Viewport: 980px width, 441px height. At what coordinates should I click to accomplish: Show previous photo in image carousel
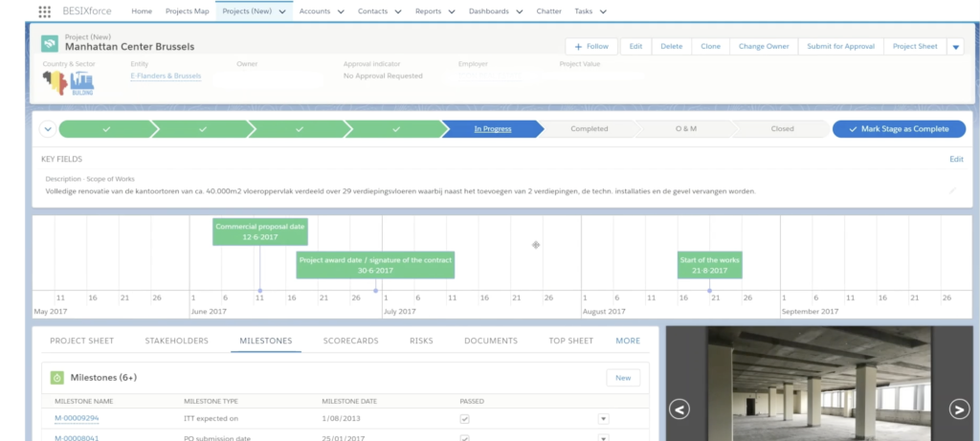tap(679, 409)
